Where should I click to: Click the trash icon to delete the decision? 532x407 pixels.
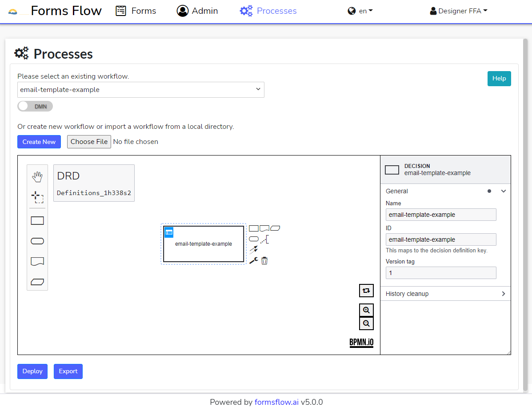point(264,261)
